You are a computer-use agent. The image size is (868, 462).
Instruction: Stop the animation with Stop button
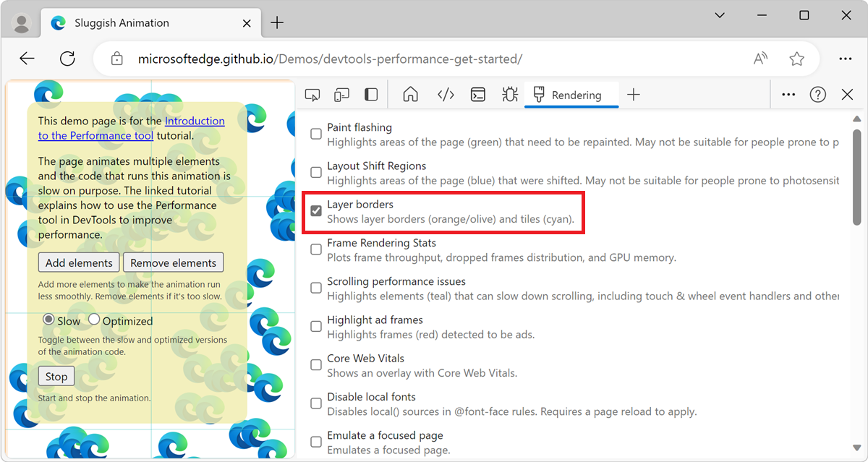pos(56,376)
